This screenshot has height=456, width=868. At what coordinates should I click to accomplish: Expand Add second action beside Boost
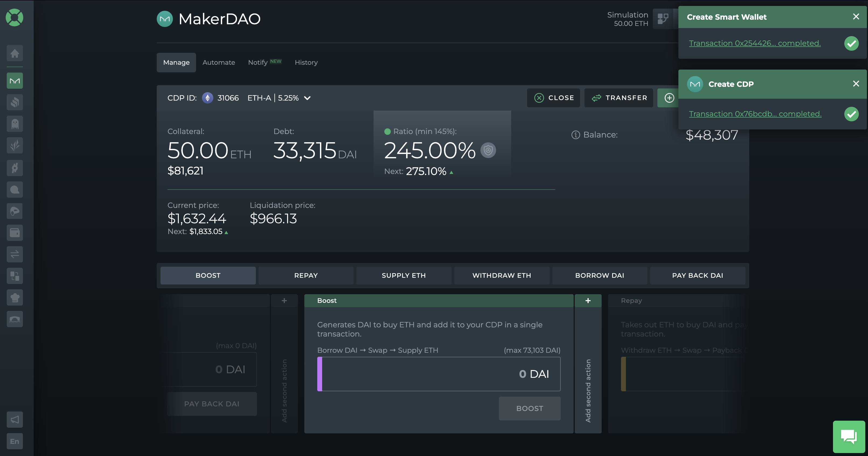tap(588, 364)
